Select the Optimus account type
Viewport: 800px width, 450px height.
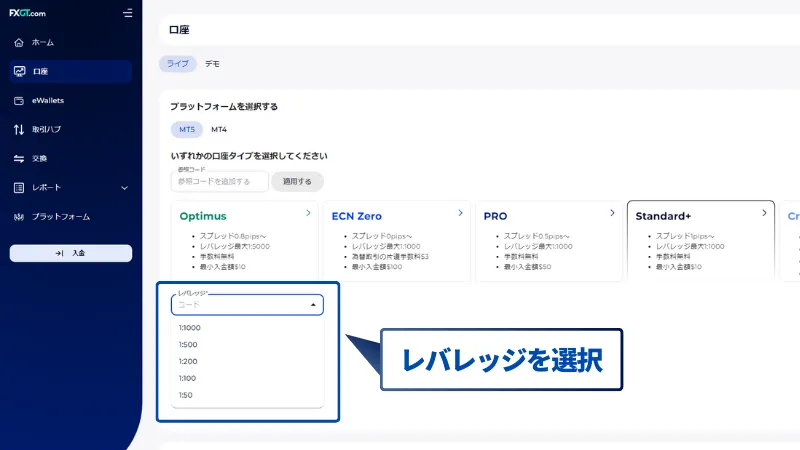[x=245, y=240]
